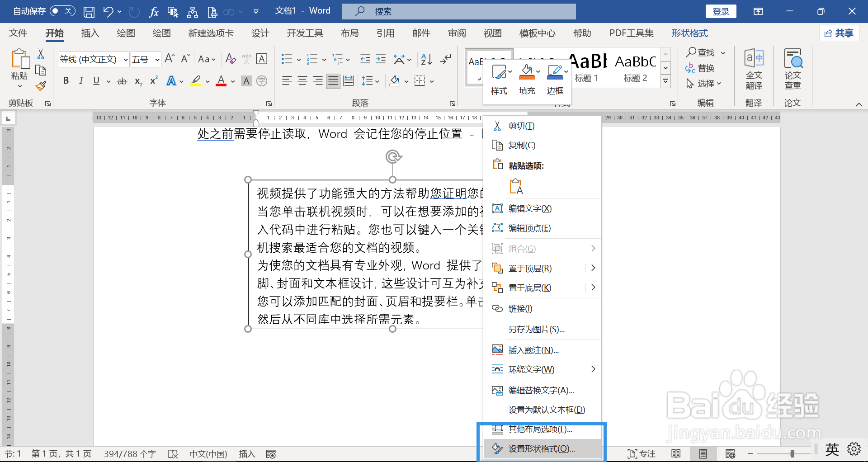This screenshot has height=462, width=868.
Task: Click the Undo arrow icon
Action: [108, 12]
